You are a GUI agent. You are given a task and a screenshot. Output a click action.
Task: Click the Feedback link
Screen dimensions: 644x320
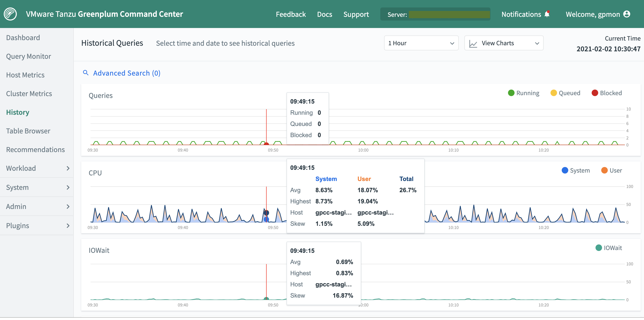click(x=291, y=14)
